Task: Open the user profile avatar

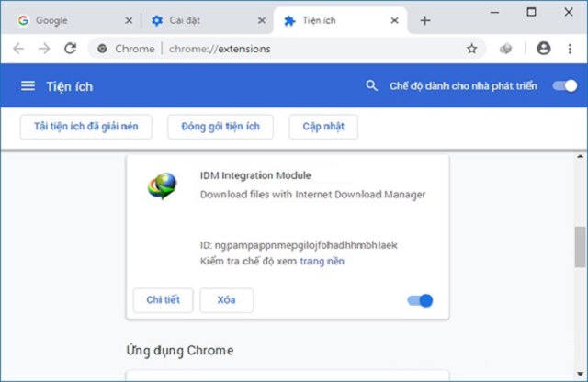Action: click(543, 49)
